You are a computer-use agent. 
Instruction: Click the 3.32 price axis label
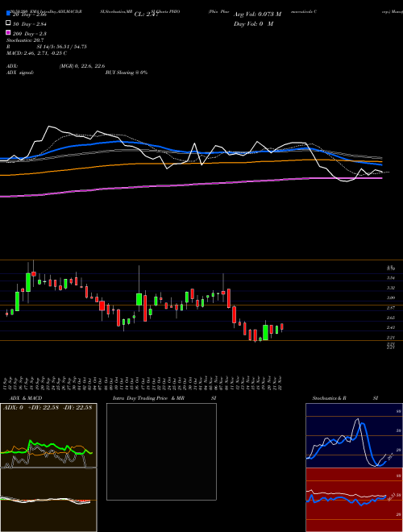[x=390, y=288]
